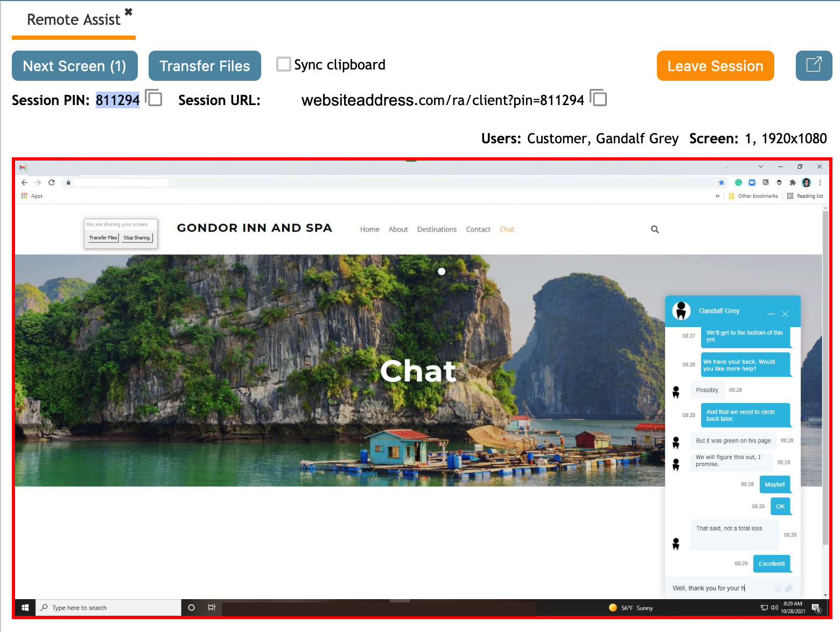Open the Reading list

tap(806, 196)
